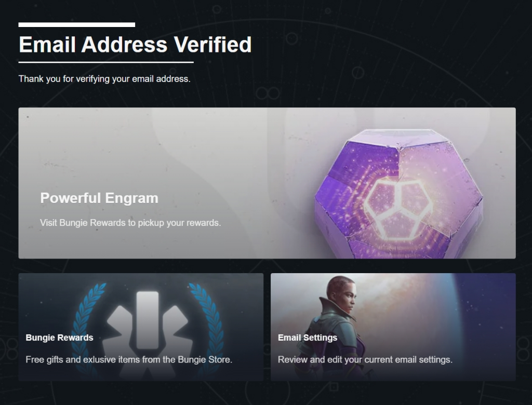The width and height of the screenshot is (532, 405).
Task: Click the center pillar of rewards emblem
Action: [148, 320]
